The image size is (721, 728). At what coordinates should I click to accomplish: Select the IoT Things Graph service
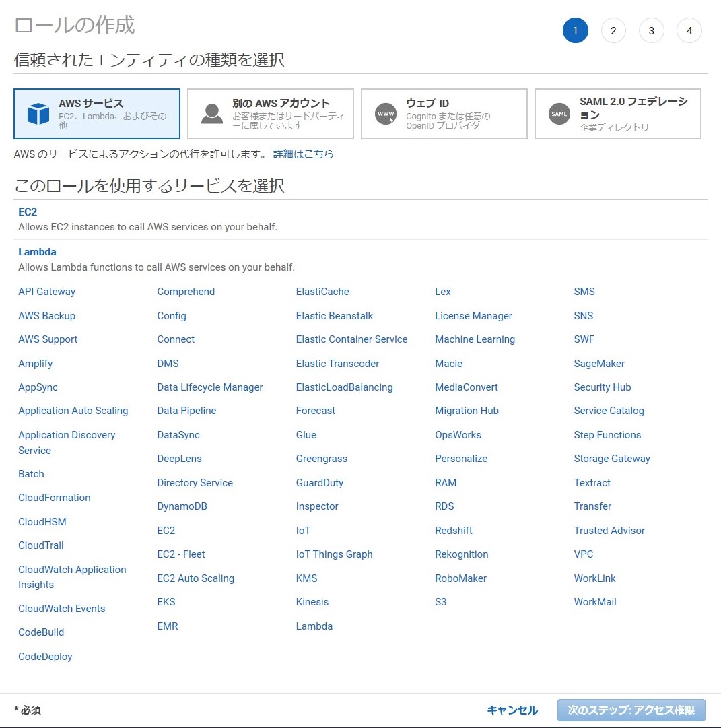tap(335, 554)
